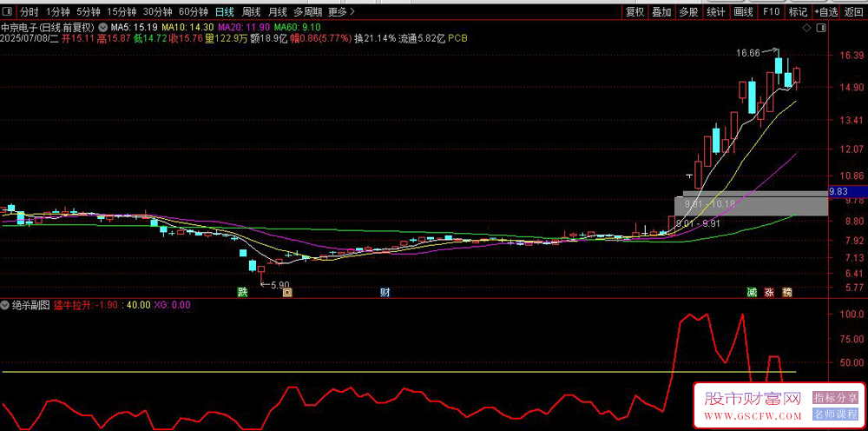The image size is (868, 431).
Task: Click the 复权 adjustment button
Action: point(635,11)
